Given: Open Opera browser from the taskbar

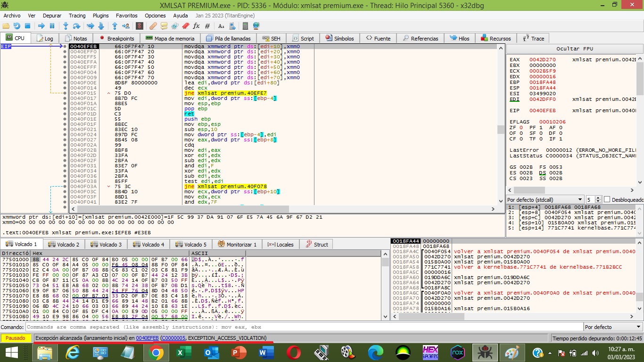Looking at the screenshot, I should point(293,353).
